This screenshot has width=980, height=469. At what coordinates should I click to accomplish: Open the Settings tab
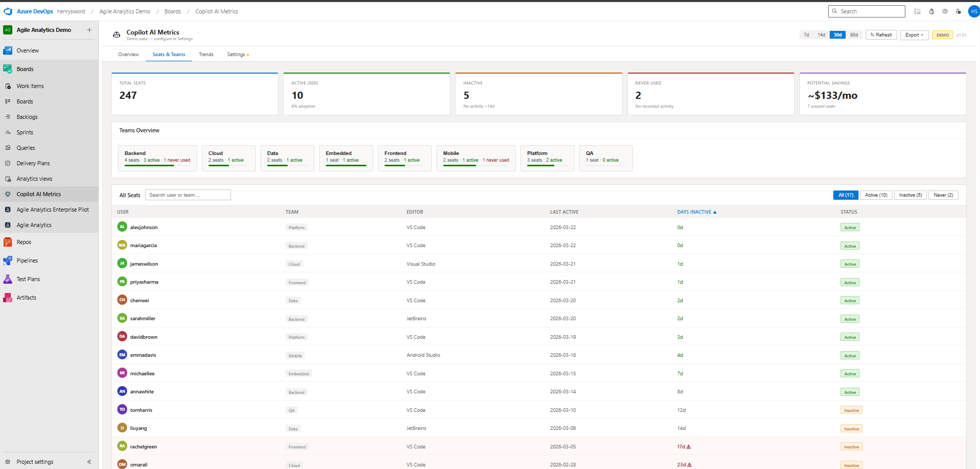pos(236,54)
